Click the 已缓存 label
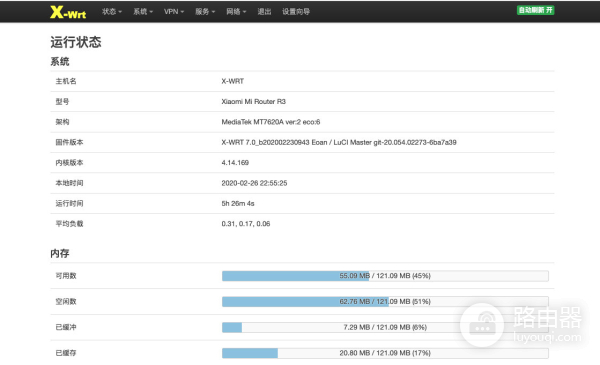Screen dimensions: 600x365 tap(66, 353)
